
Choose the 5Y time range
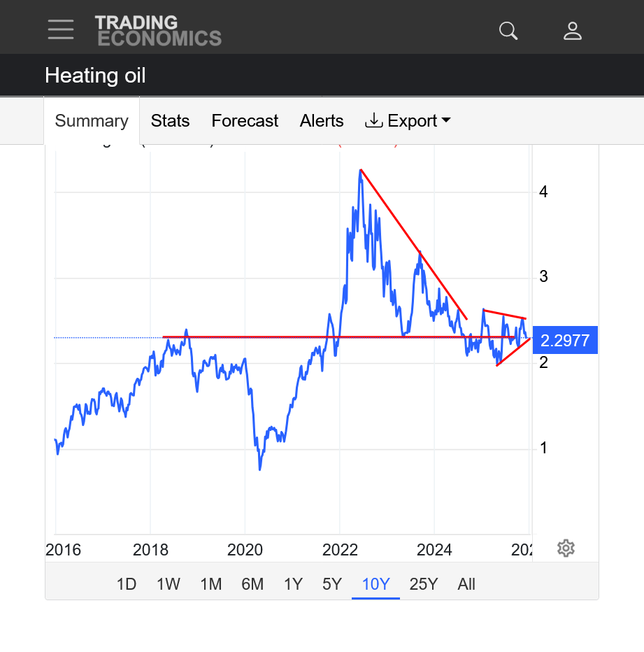332,584
